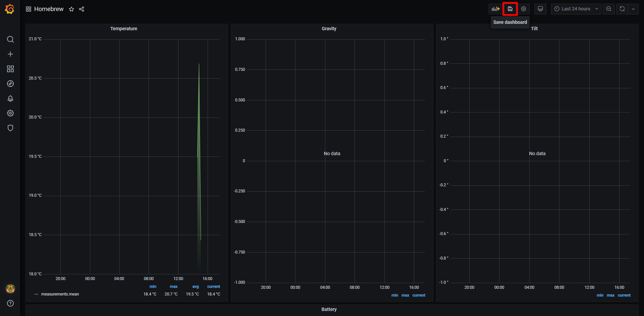The image size is (644, 316).
Task: Open Alerting via the bell icon
Action: pos(10,98)
